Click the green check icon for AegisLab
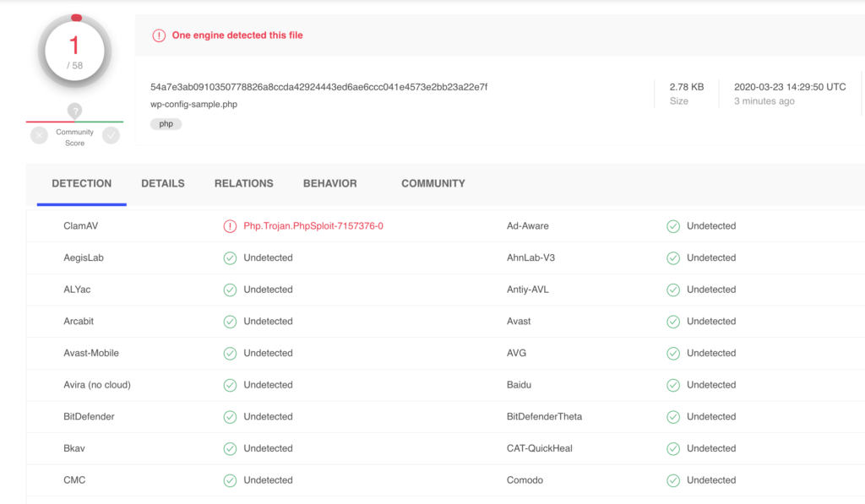 230,258
